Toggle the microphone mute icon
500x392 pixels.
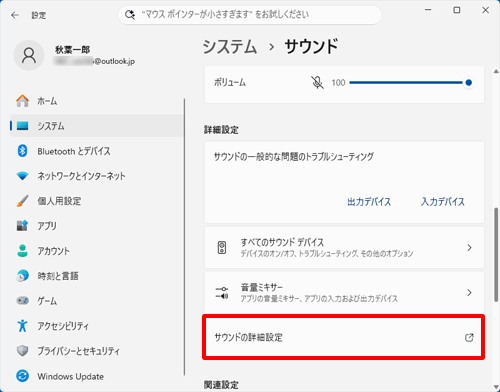point(317,82)
